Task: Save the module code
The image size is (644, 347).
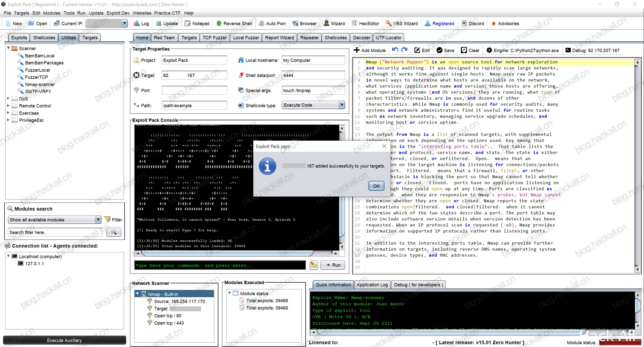Action: pyautogui.click(x=446, y=50)
